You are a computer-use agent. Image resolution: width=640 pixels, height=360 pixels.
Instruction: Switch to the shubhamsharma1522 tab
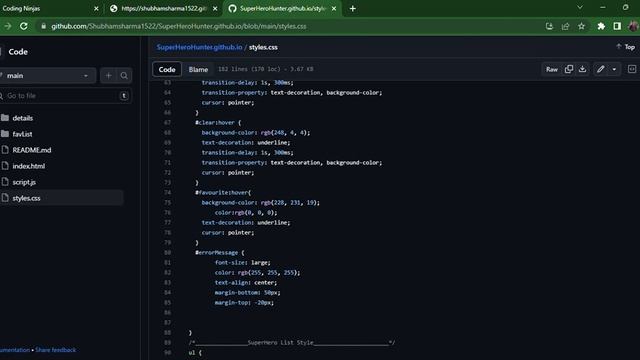164,8
